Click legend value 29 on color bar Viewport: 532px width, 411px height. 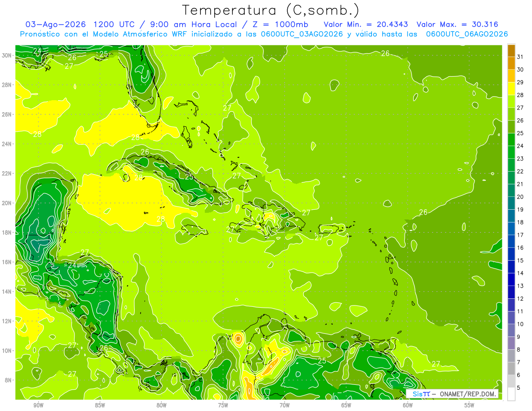(520, 82)
